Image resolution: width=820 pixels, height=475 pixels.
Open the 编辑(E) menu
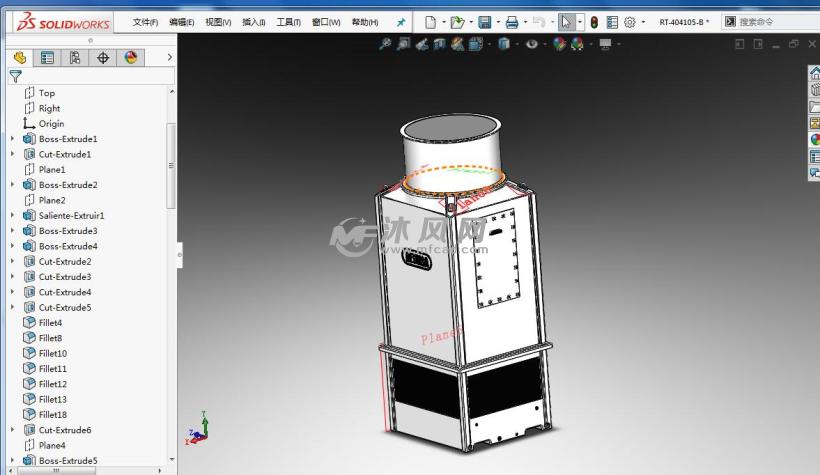click(x=181, y=22)
